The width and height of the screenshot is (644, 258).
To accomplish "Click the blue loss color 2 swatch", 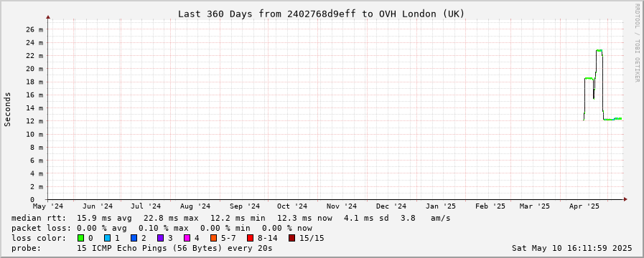I will (134, 238).
